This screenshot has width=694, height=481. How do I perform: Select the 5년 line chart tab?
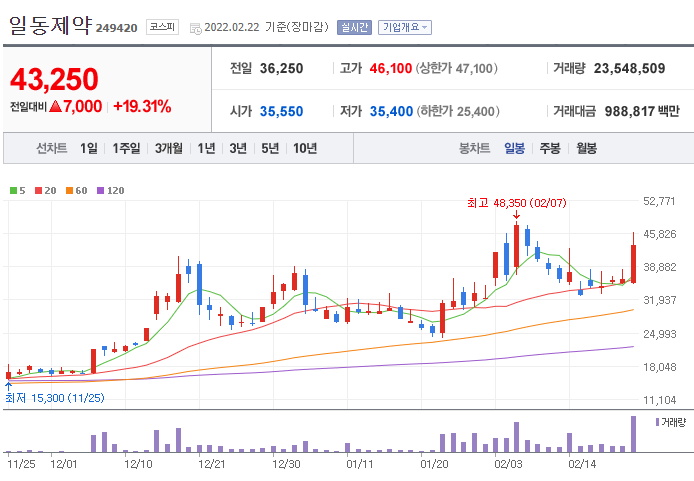[x=270, y=148]
